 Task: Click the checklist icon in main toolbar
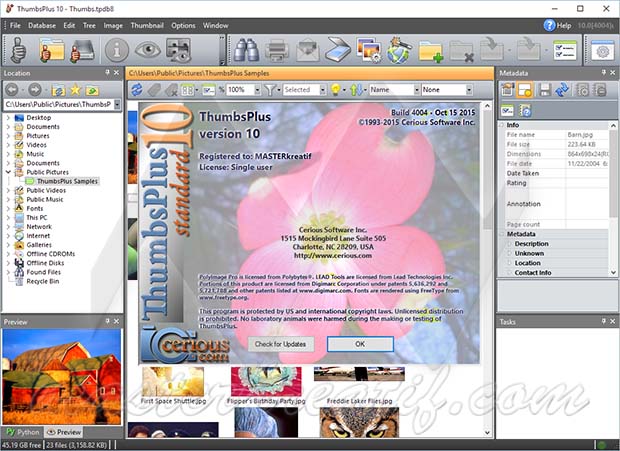coord(565,50)
